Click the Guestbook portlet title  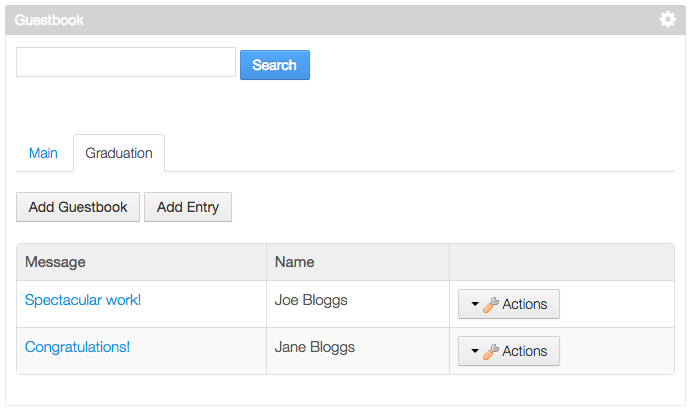[49, 20]
